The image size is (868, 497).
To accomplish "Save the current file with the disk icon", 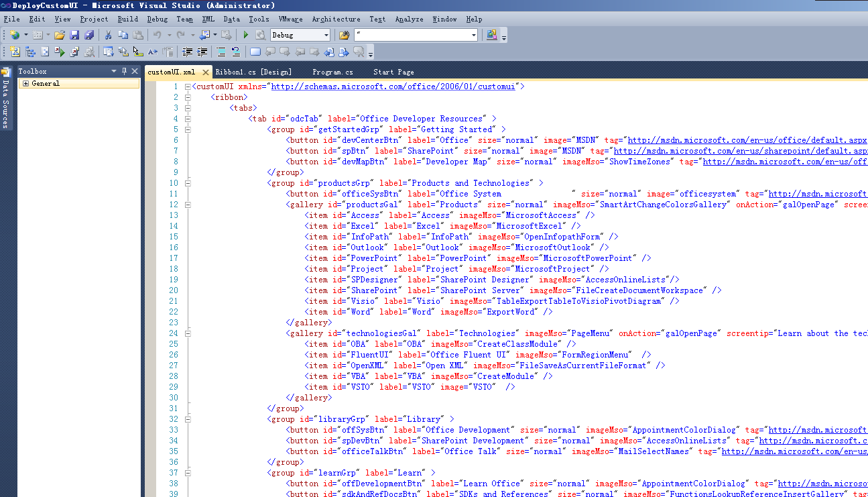I will [x=74, y=35].
